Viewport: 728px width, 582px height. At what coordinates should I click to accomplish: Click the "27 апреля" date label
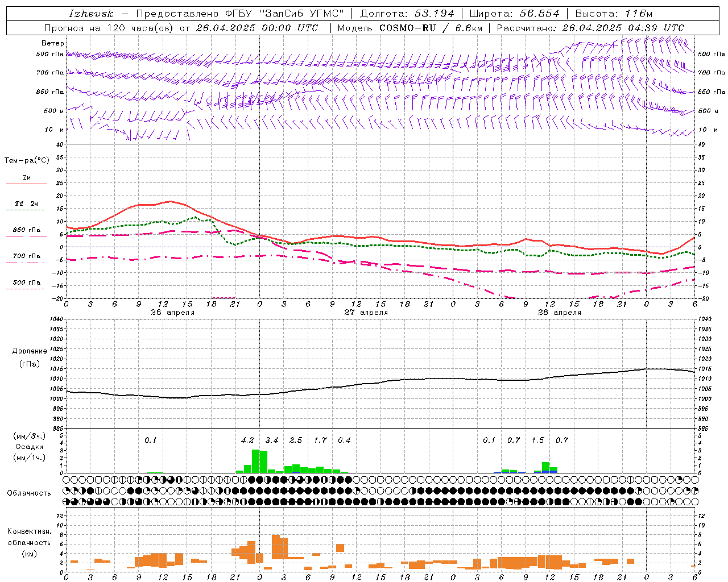tap(366, 313)
